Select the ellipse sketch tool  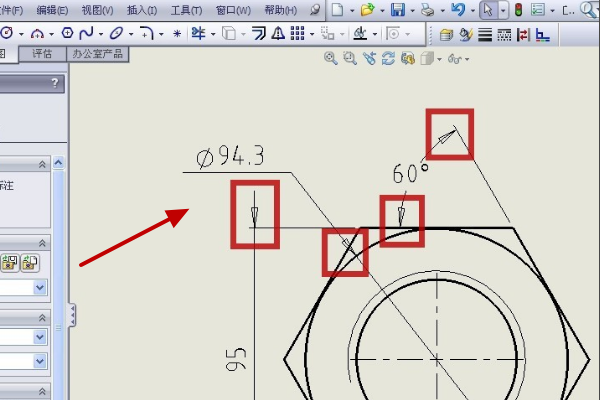116,33
